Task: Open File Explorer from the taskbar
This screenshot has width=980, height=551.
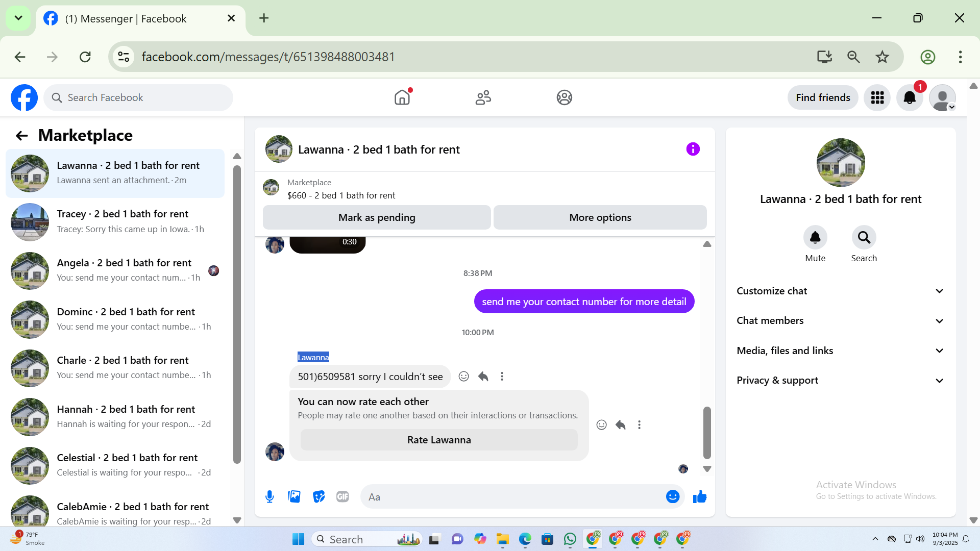Action: [x=502, y=539]
